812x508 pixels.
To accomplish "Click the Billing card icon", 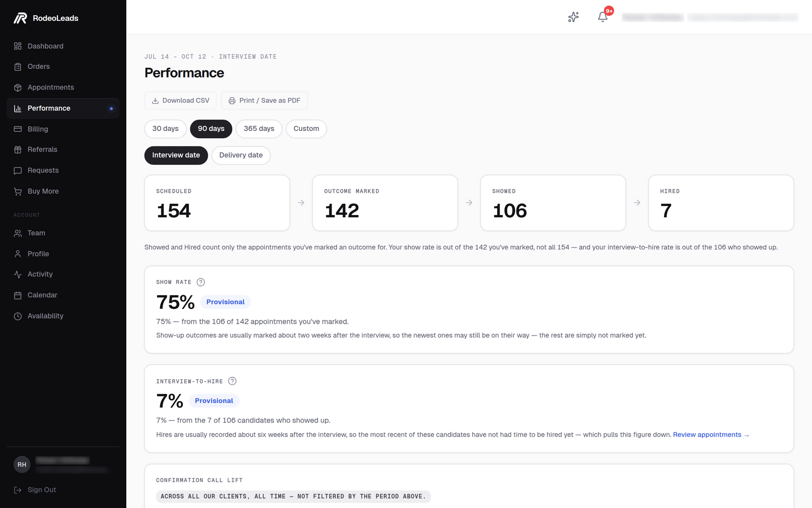I will [x=18, y=129].
